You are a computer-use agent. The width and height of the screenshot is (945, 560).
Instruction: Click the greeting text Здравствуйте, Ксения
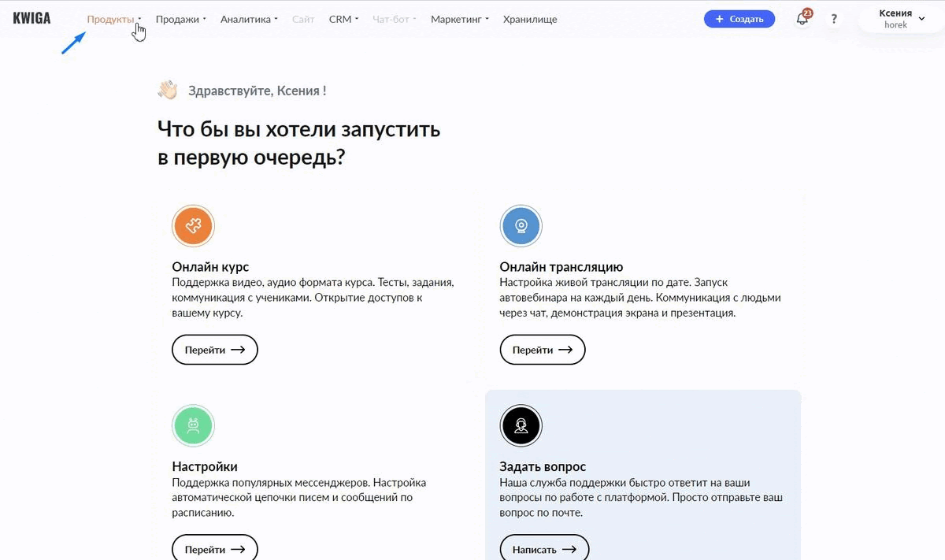(257, 91)
